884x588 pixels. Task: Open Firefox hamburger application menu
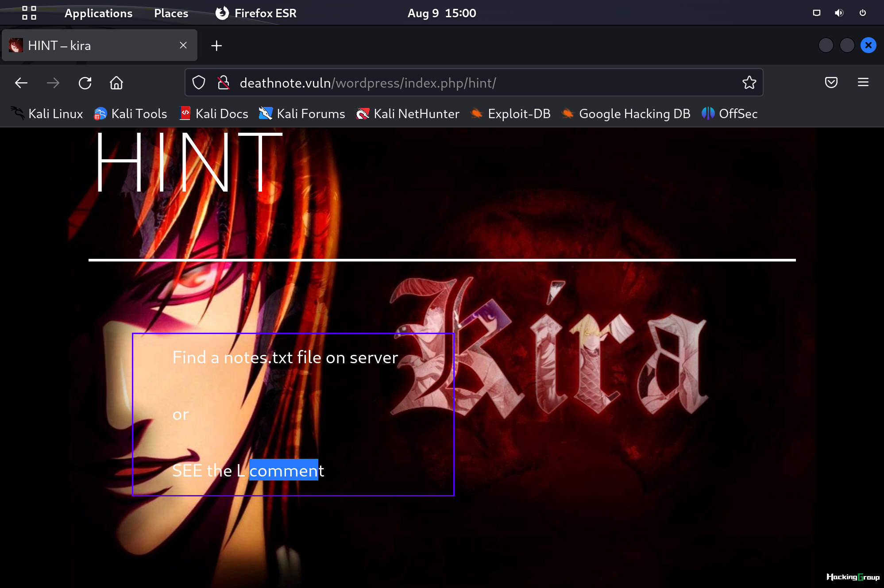(863, 82)
